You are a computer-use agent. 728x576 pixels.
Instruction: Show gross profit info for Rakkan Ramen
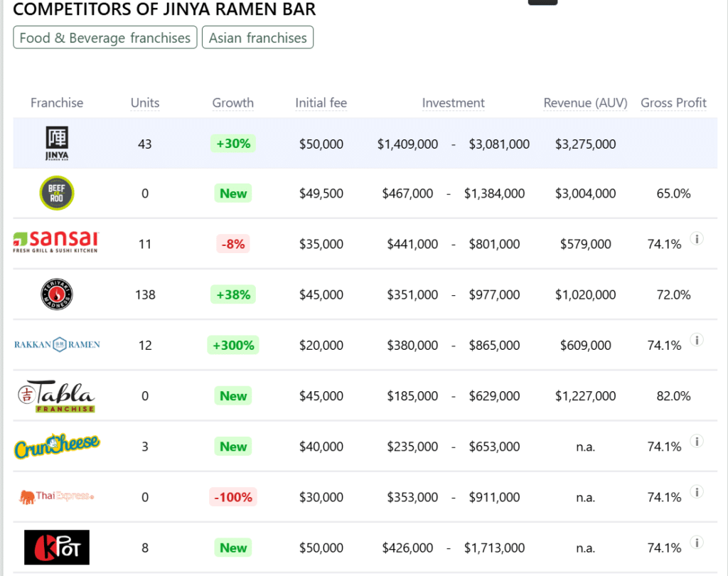click(697, 340)
